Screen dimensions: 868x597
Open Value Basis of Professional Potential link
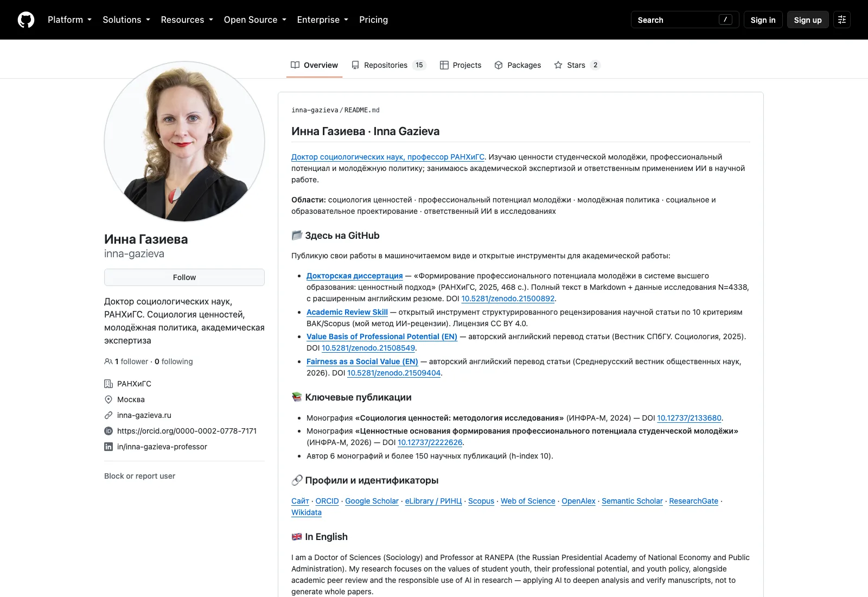click(x=382, y=336)
